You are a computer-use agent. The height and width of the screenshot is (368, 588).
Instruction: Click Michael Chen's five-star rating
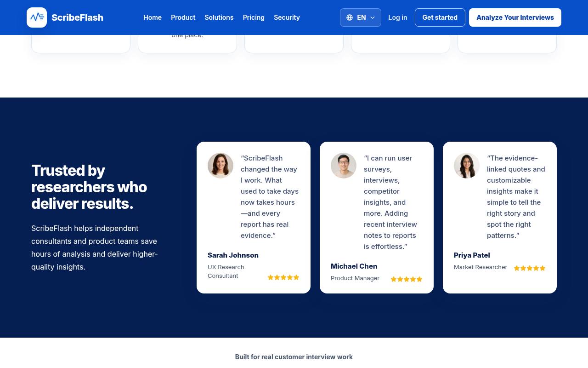click(x=407, y=279)
